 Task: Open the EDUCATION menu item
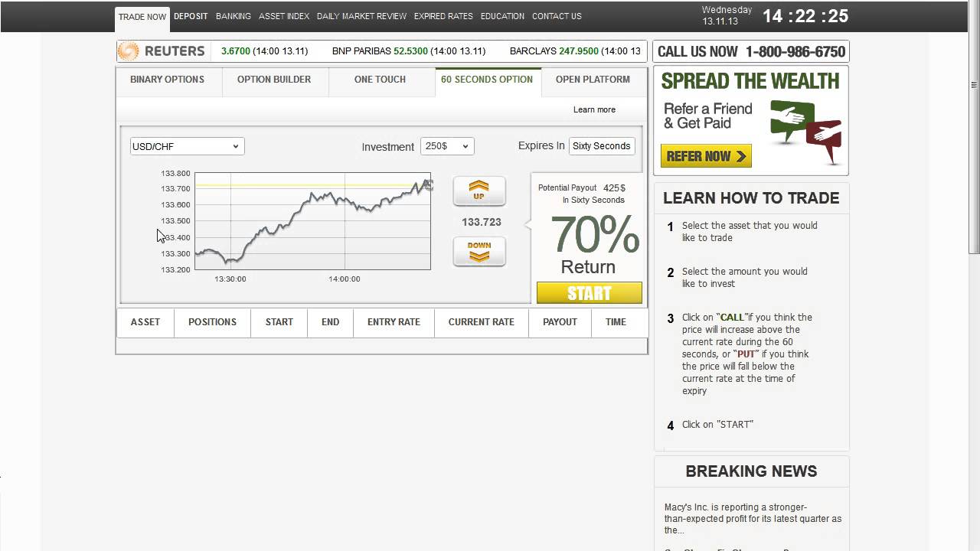click(x=502, y=16)
